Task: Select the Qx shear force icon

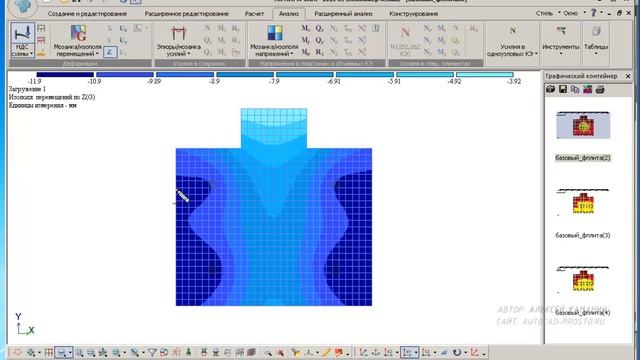Action: [x=319, y=29]
